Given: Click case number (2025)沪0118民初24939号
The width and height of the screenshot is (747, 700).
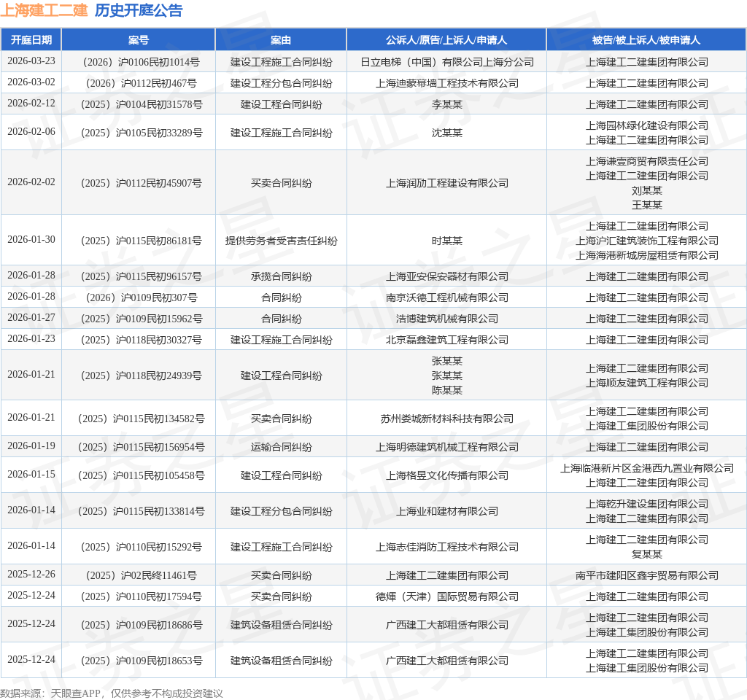Looking at the screenshot, I should coord(139,376).
